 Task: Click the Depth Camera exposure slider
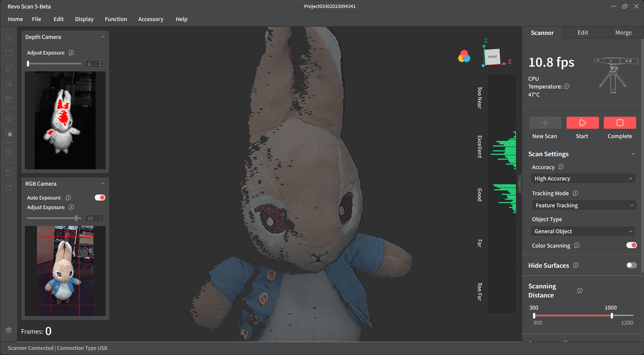pos(55,64)
